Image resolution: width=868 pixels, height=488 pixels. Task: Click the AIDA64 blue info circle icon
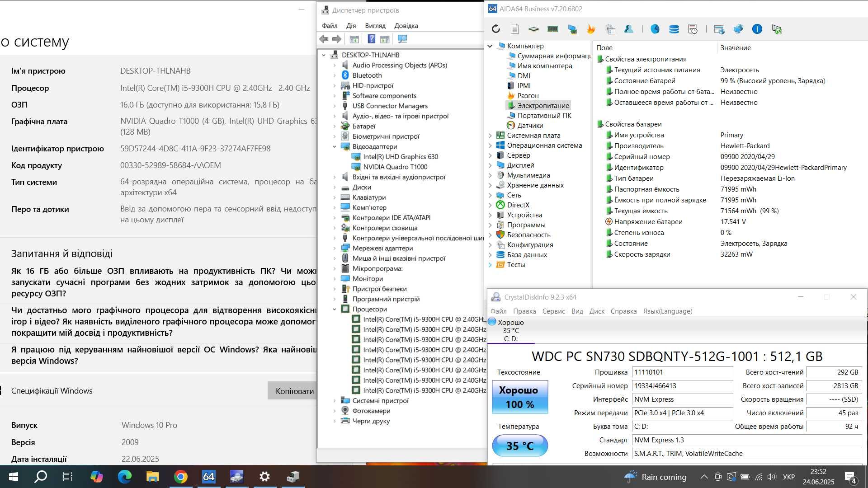point(757,29)
